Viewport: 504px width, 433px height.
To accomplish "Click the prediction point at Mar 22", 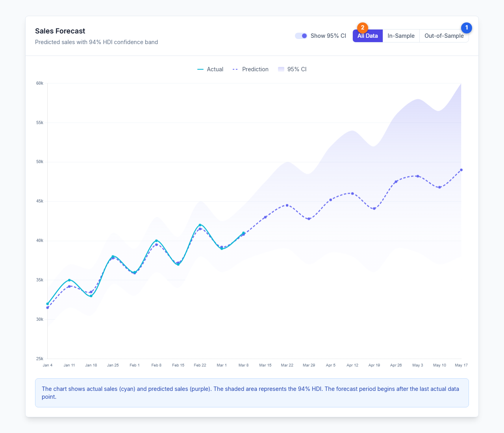I will point(287,205).
